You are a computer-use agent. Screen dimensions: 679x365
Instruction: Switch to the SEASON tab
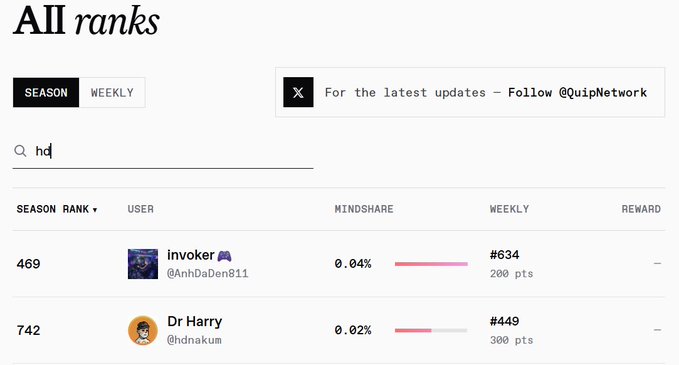(46, 93)
